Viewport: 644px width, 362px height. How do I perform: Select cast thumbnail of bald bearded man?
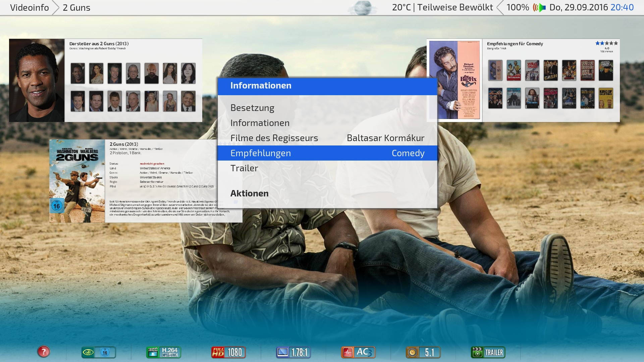(x=152, y=73)
